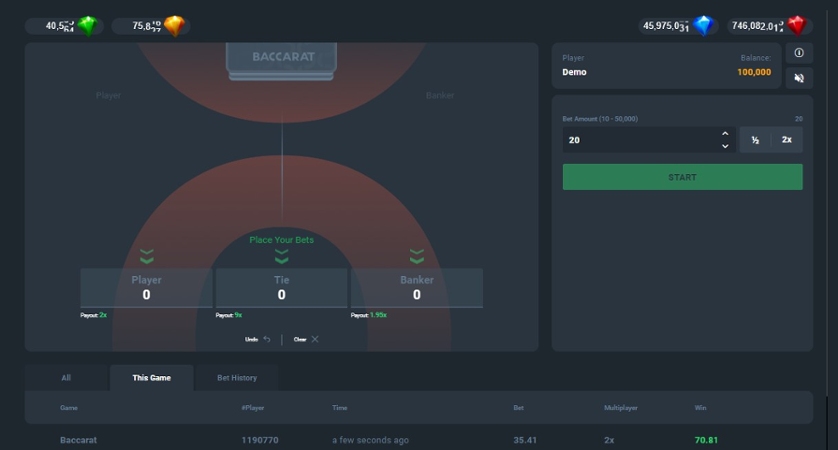Open the game info icon
This screenshot has width=838, height=450.
pos(798,53)
